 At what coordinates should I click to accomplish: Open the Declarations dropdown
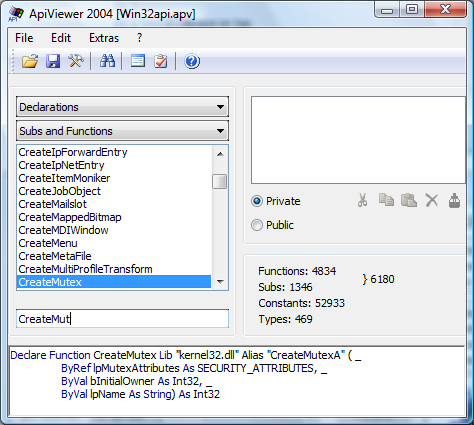[122, 107]
